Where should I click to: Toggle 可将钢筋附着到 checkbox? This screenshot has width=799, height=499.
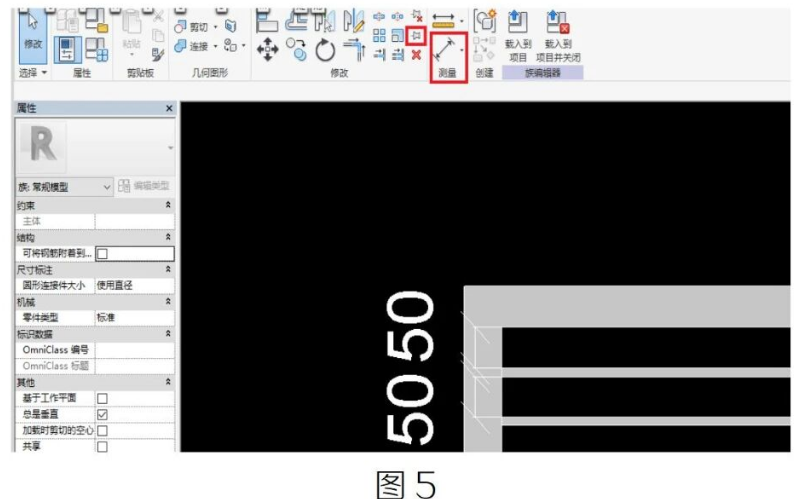[102, 253]
